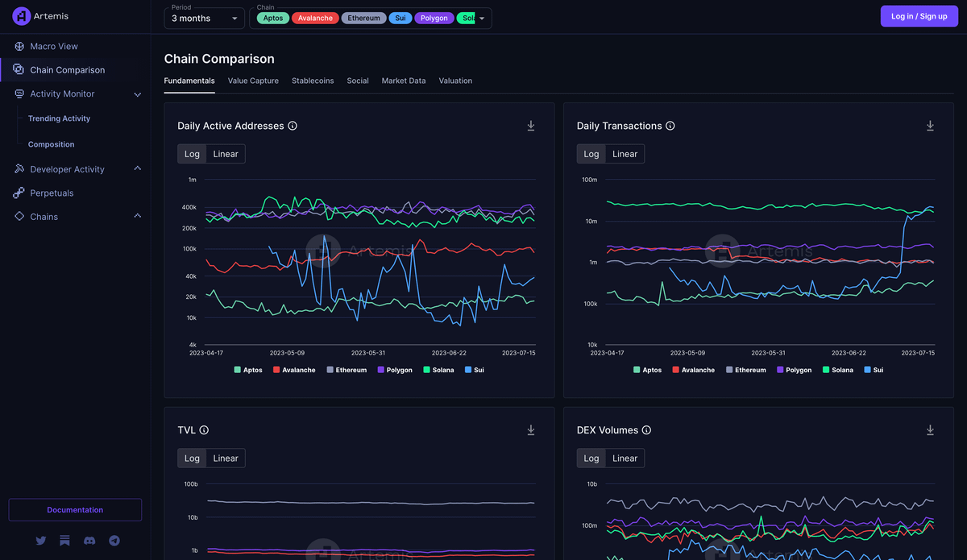Open the Discord icon in sidebar footer
The image size is (967, 560).
coord(89,541)
